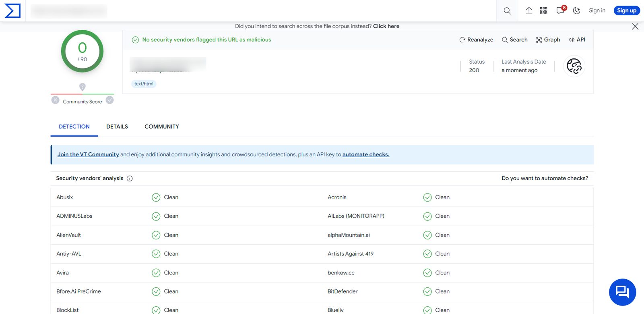This screenshot has height=314, width=644.
Task: Click the BlockList vendor name
Action: coord(67,310)
